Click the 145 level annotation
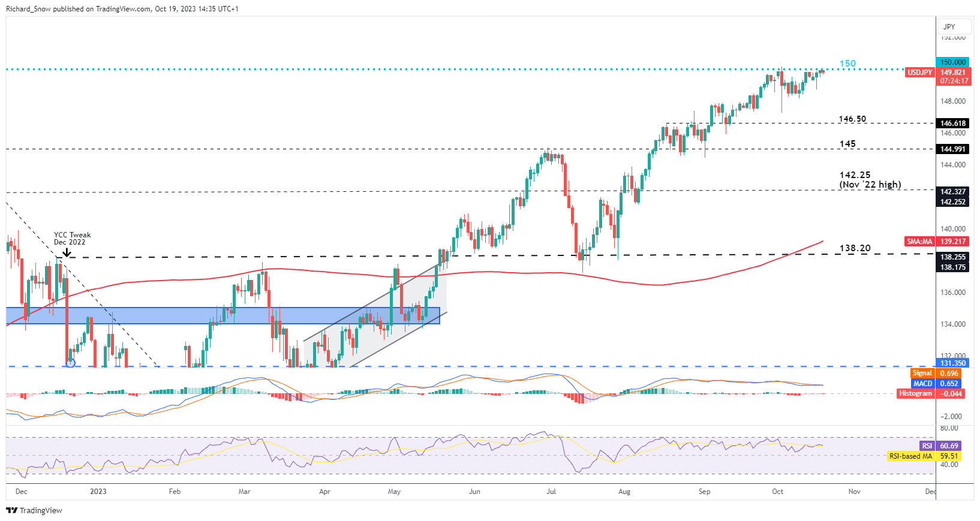 [x=847, y=144]
